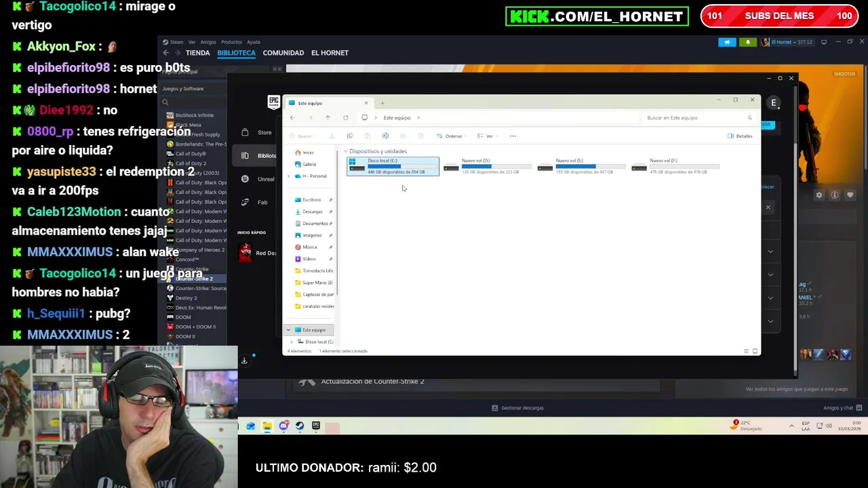Click Steam notifications bell icon
The width and height of the screenshot is (868, 488).
(748, 42)
